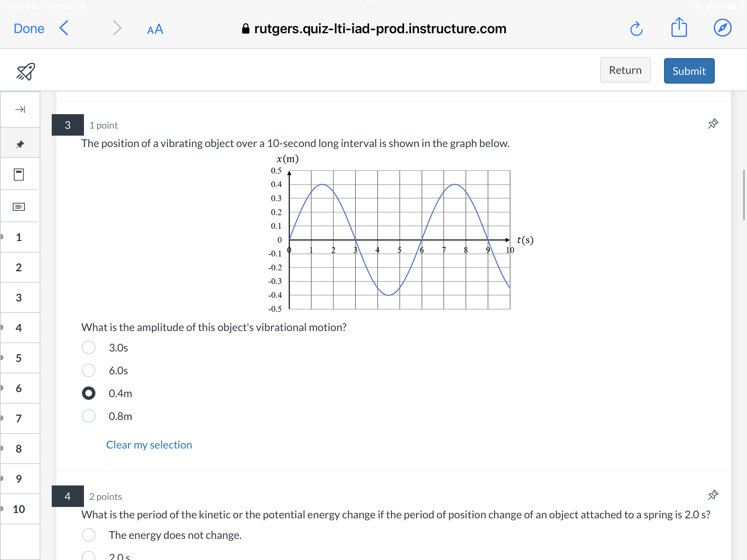Open the AA text size controls
Viewport: 747px width, 560px height.
(x=155, y=29)
